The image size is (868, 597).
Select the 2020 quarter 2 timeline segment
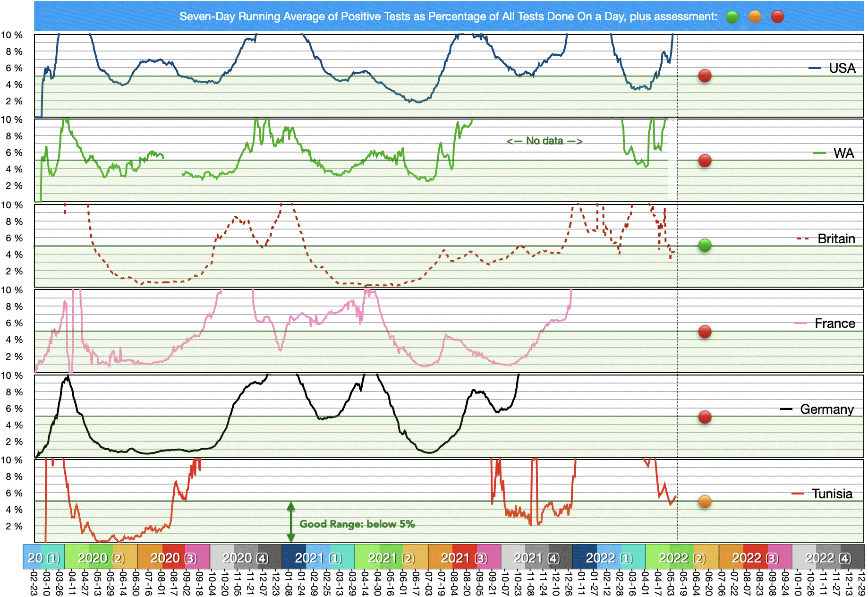[x=101, y=558]
